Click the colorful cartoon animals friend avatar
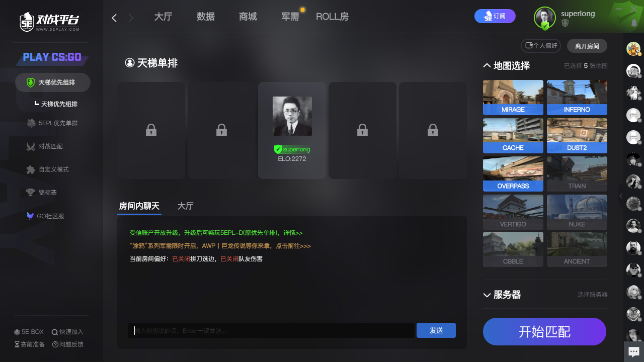This screenshot has height=362, width=644. tap(633, 49)
